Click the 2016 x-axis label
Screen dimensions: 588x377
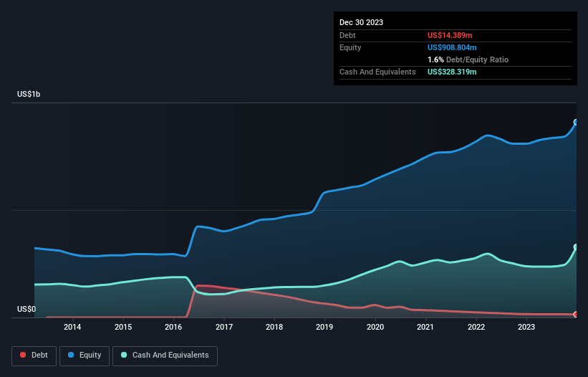click(173, 327)
